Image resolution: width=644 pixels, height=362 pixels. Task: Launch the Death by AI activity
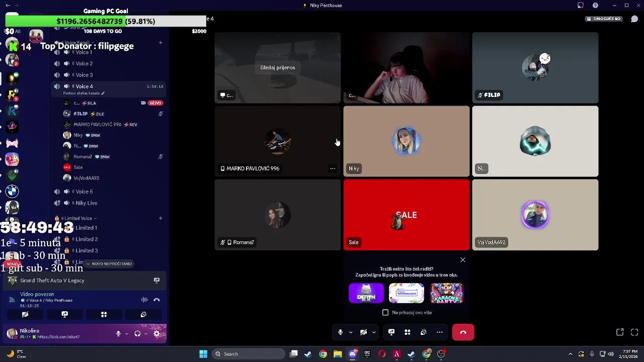pos(366,293)
